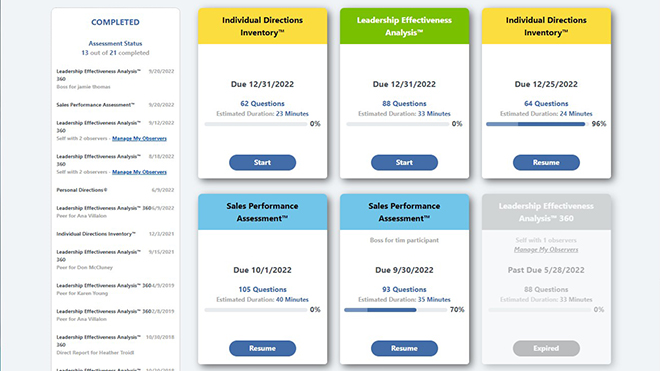Click the yellow header of the 62 Questions card
Screen dimensions: 660x371
[262, 26]
